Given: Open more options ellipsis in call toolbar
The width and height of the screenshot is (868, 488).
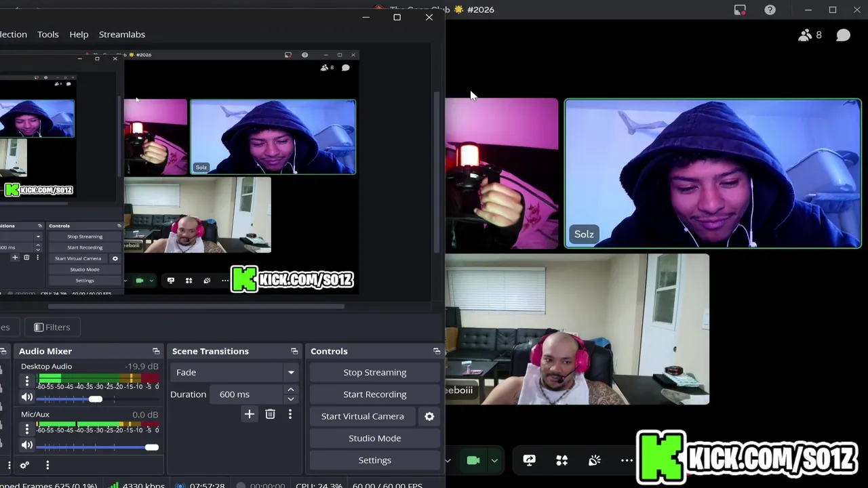Looking at the screenshot, I should click(627, 460).
